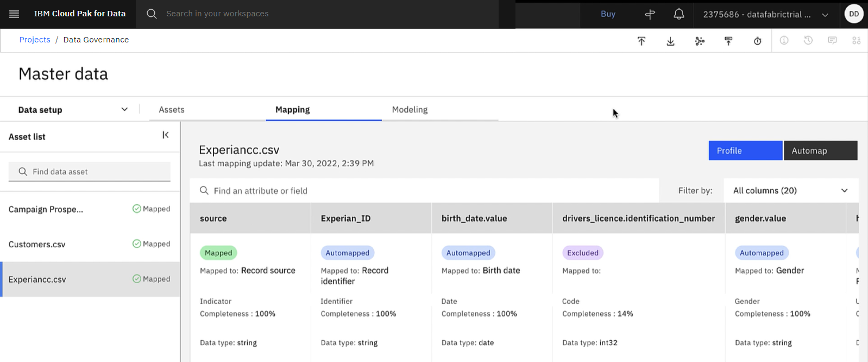
Task: Click Automapped tag under birth_date.value
Action: click(468, 253)
